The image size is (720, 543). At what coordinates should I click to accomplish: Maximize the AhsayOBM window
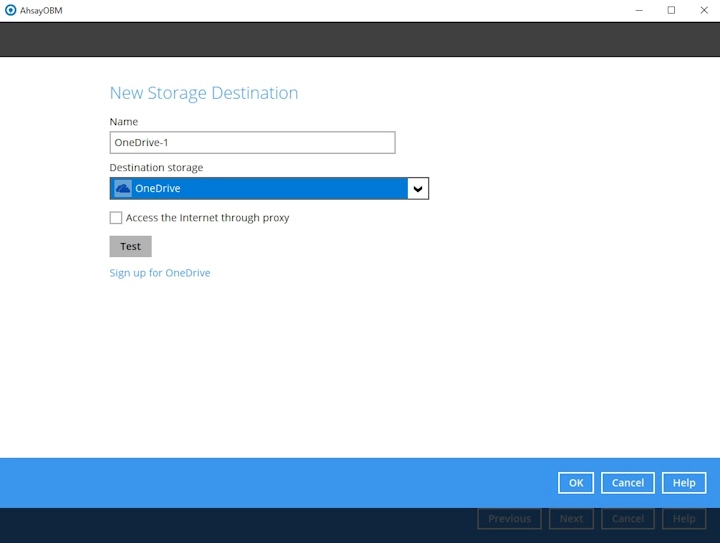click(x=671, y=10)
